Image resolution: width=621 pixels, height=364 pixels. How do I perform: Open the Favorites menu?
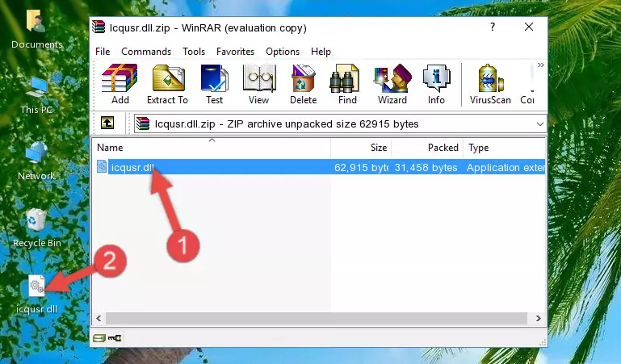(x=235, y=52)
